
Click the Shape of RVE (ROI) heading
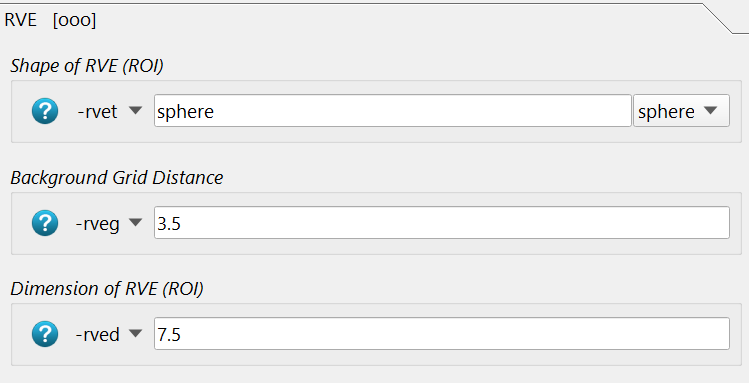tap(87, 66)
